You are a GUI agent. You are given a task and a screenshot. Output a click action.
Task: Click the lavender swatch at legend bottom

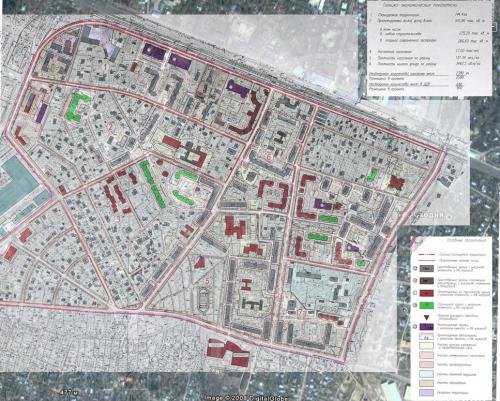point(427,392)
